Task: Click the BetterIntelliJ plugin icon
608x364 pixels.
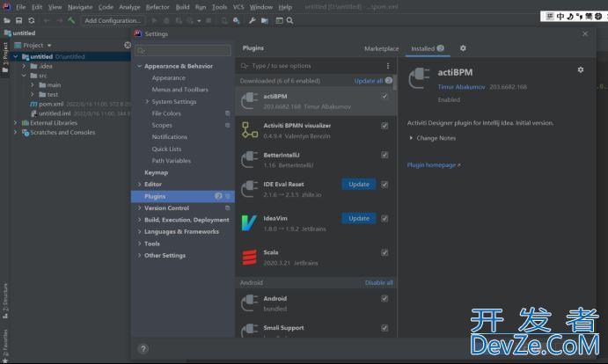Action: tap(249, 160)
